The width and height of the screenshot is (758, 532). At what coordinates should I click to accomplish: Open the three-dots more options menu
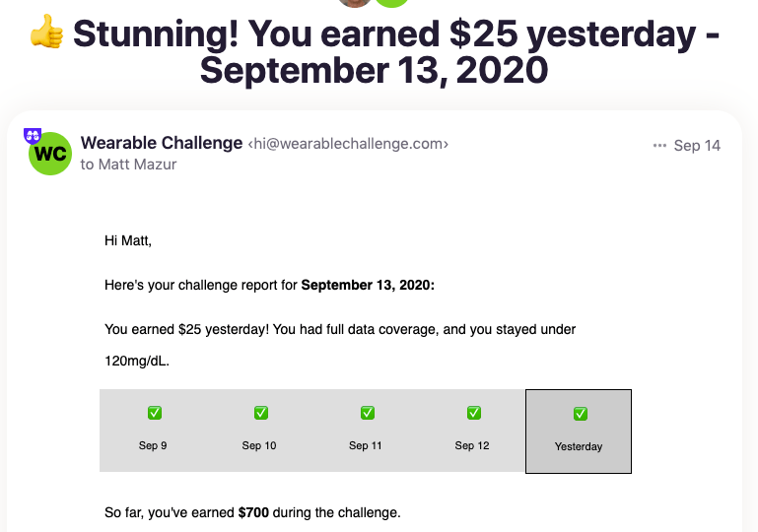pyautogui.click(x=659, y=146)
